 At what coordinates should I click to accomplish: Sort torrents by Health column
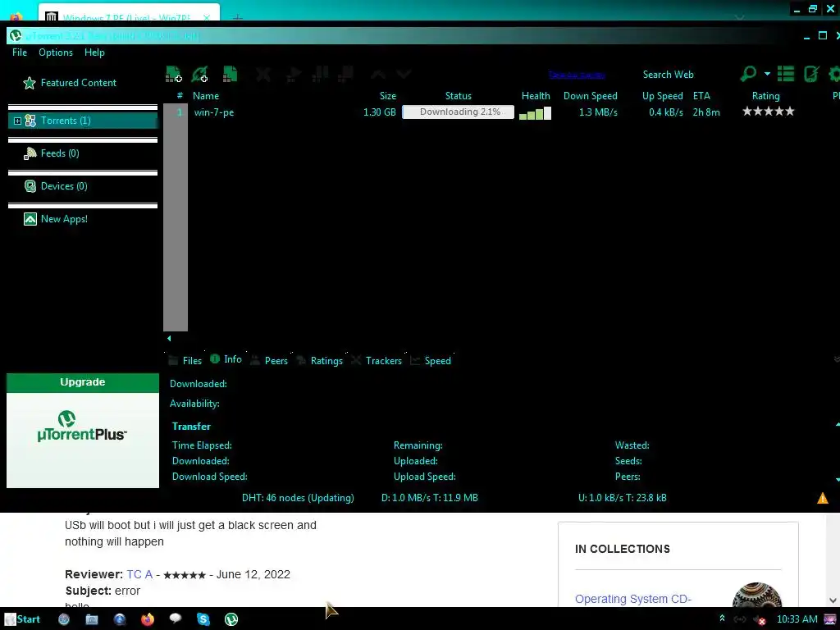pyautogui.click(x=536, y=96)
